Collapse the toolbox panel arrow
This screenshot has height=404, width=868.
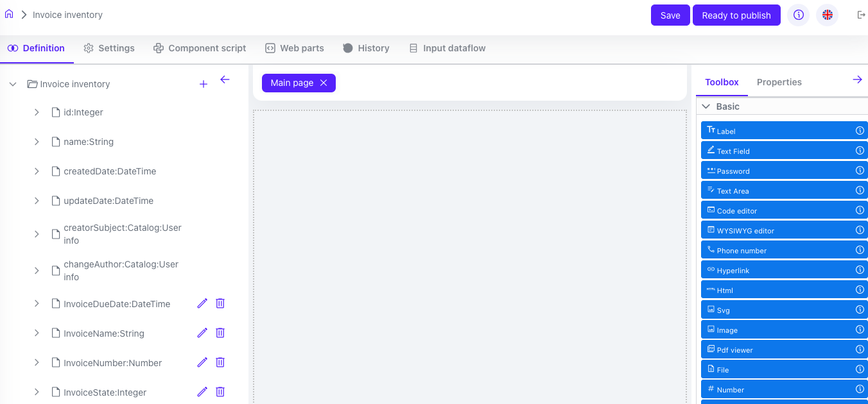[857, 80]
